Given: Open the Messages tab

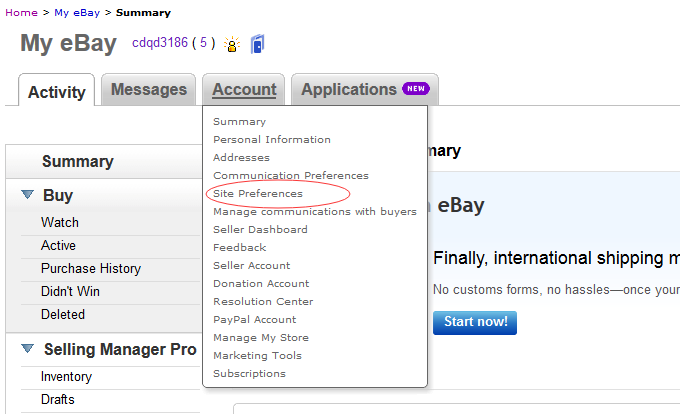Looking at the screenshot, I should pos(149,89).
